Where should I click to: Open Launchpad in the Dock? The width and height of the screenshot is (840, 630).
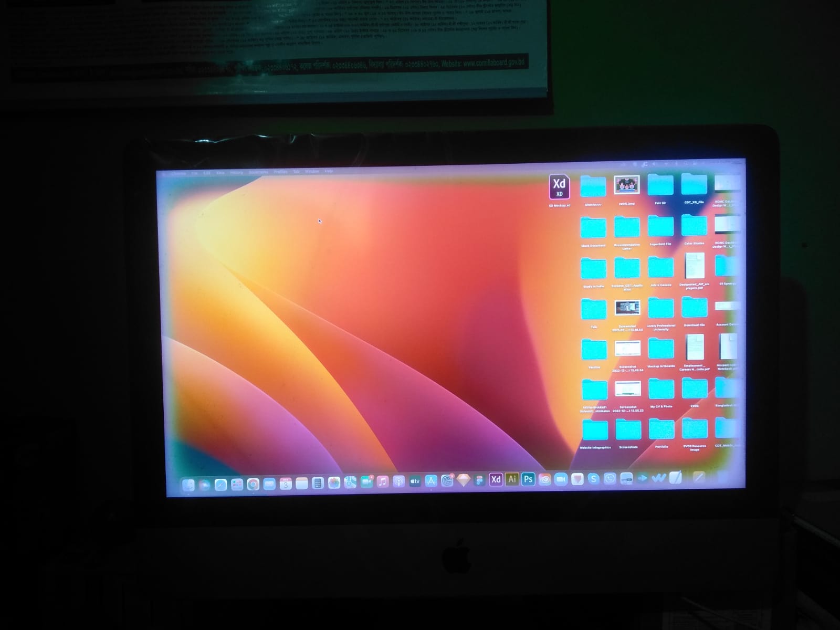tap(237, 484)
